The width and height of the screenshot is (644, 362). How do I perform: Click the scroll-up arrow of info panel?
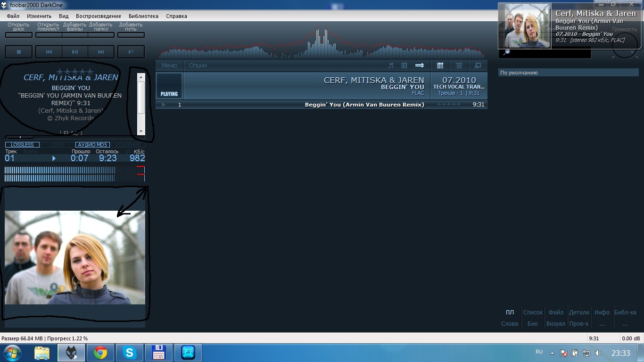141,77
